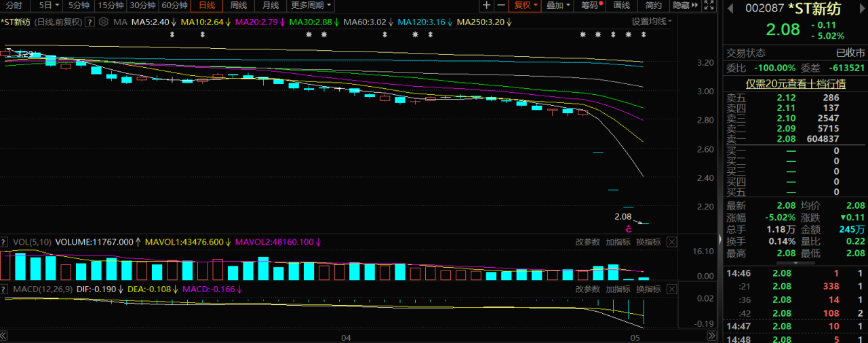Hide panel using 隐藏 button

tap(685, 5)
